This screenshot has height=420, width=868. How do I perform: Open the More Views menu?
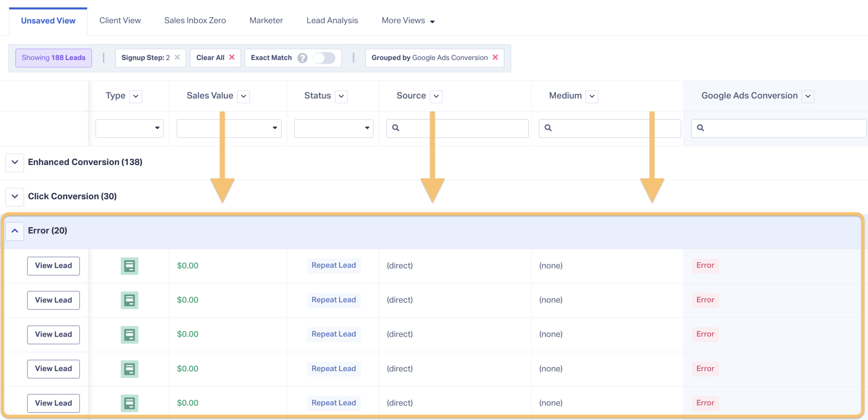point(408,21)
